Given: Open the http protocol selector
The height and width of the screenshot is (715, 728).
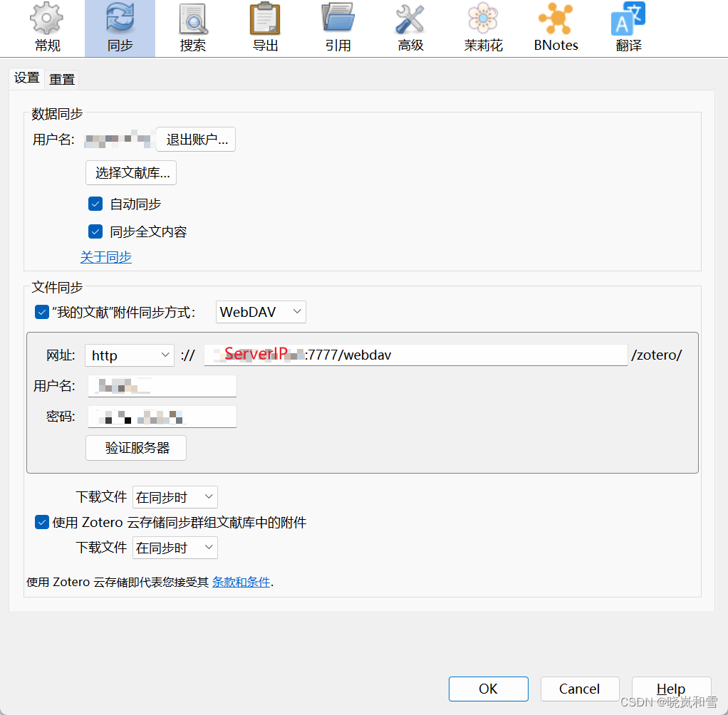Looking at the screenshot, I should [129, 355].
